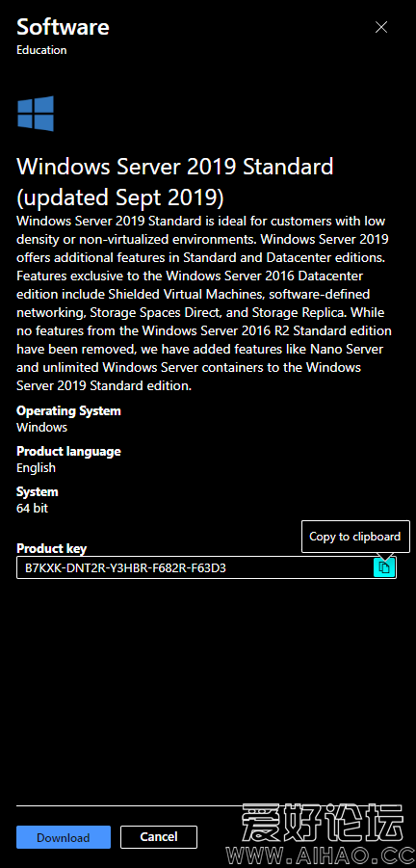Viewport: 416px width, 868px height.
Task: Click the English language value
Action: tap(36, 468)
